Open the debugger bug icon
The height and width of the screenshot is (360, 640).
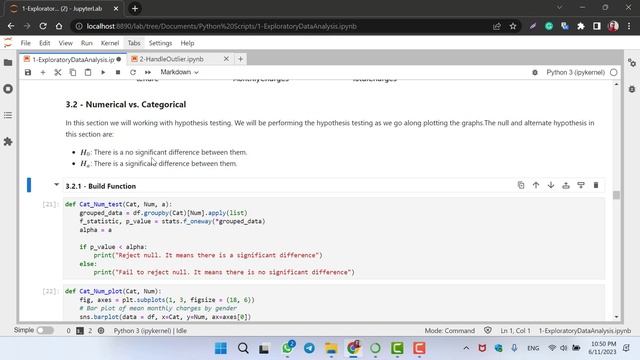click(x=535, y=72)
